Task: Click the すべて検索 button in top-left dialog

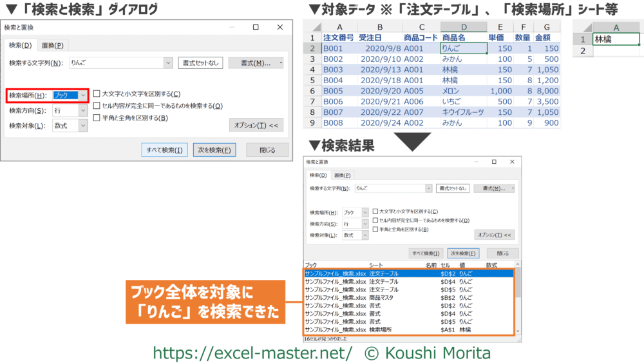Action: click(164, 150)
